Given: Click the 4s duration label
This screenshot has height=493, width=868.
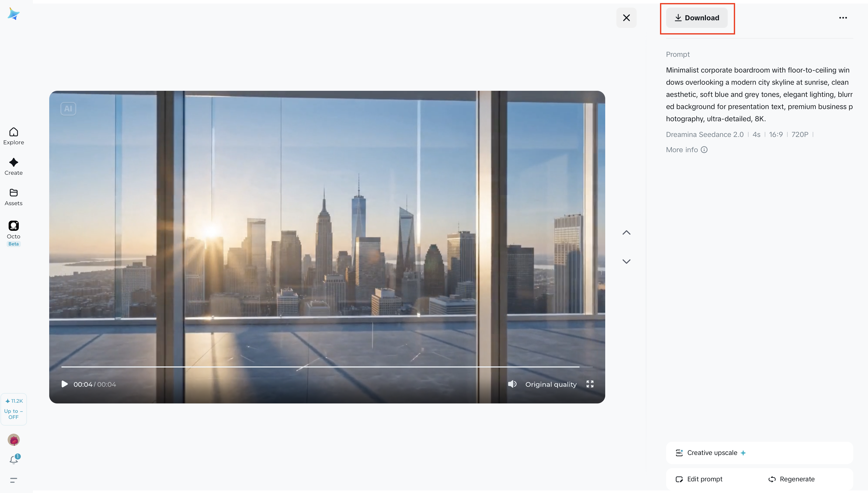Looking at the screenshot, I should pyautogui.click(x=756, y=134).
